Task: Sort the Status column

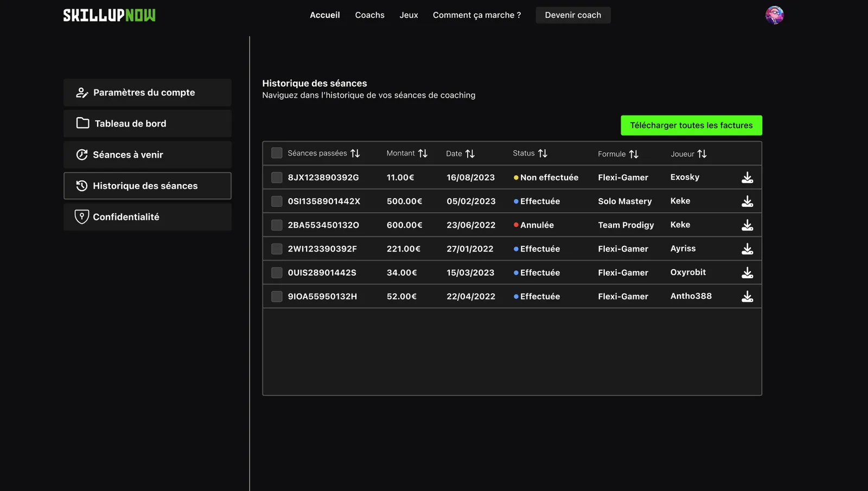Action: [x=543, y=153]
